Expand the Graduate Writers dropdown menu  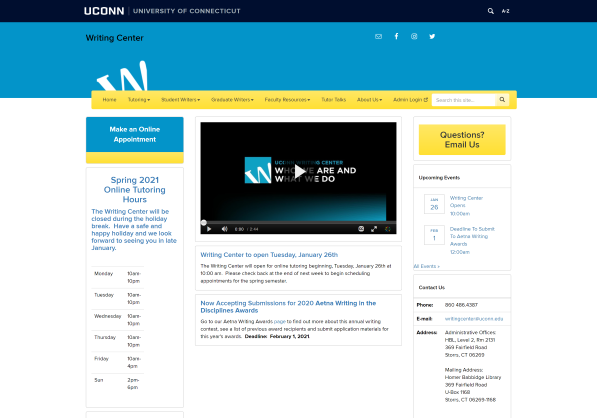click(232, 100)
